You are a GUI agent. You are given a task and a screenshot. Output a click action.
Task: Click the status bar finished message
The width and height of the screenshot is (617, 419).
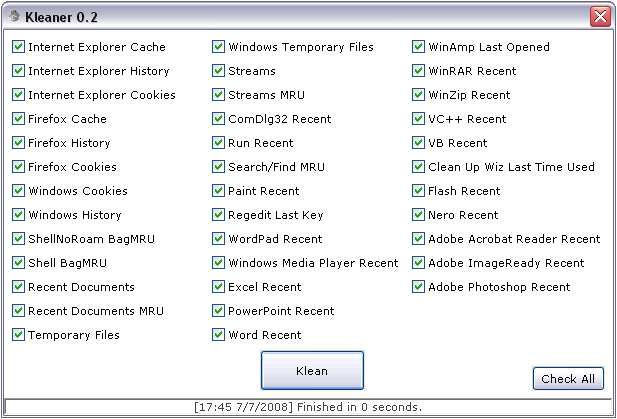pos(308,407)
